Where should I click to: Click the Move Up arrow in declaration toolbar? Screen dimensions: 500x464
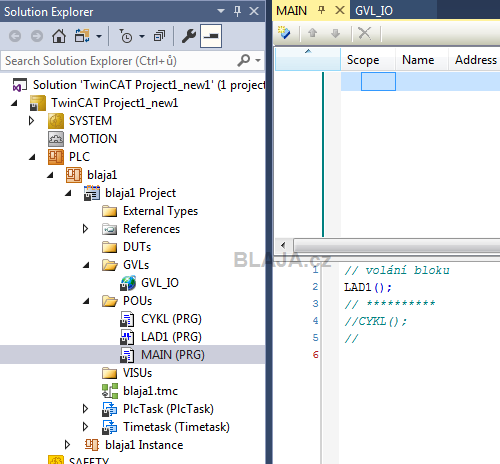coord(312,33)
